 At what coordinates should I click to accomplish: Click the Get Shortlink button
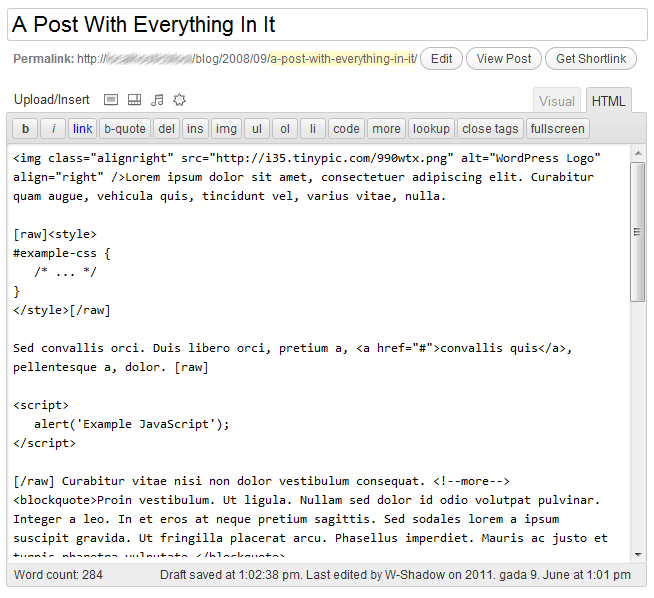pyautogui.click(x=591, y=58)
